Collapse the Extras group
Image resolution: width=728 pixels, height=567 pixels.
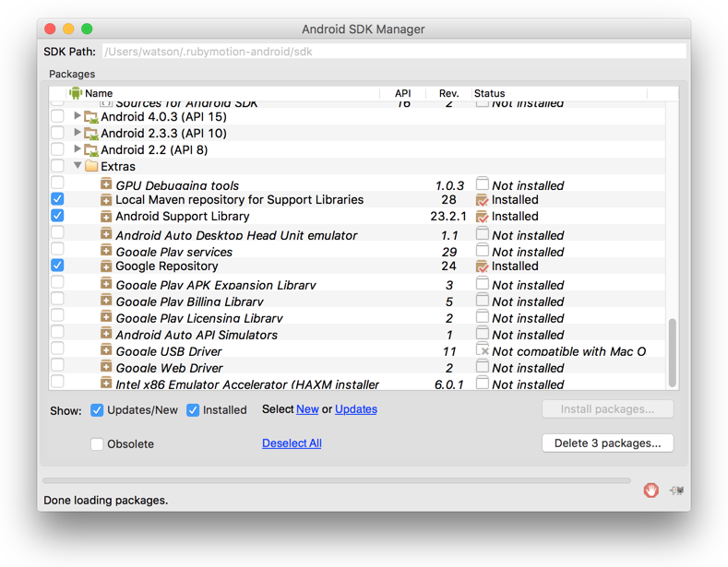pos(78,165)
